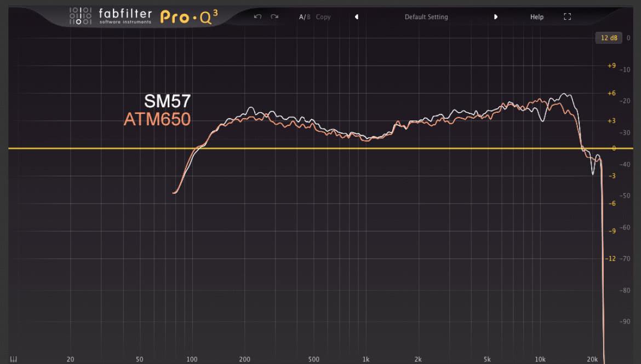This screenshot has height=364, width=641.
Task: Click the FabFilter logo icon
Action: pyautogui.click(x=80, y=16)
